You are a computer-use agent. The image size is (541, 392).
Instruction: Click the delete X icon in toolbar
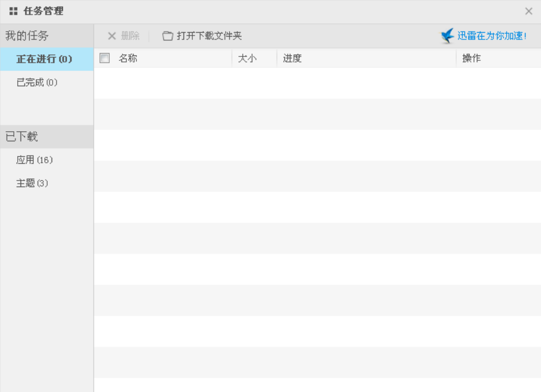[112, 36]
